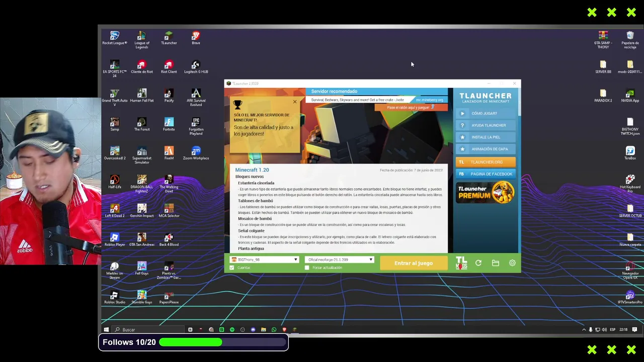Open Fortnite desktop icon
This screenshot has height=362, width=644.
tap(169, 124)
